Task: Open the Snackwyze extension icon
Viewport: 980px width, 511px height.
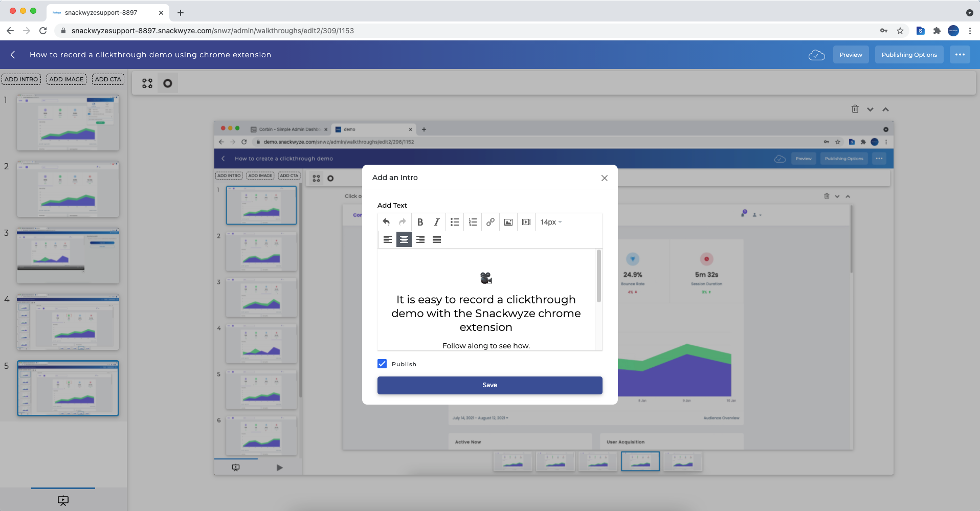Action: (921, 31)
